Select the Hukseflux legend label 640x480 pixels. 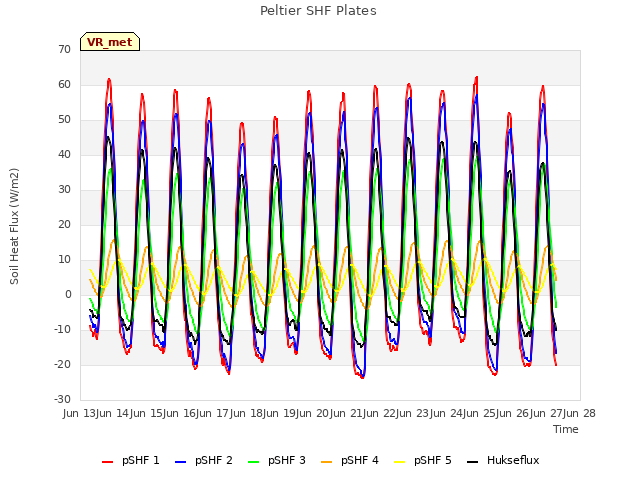pos(513,460)
